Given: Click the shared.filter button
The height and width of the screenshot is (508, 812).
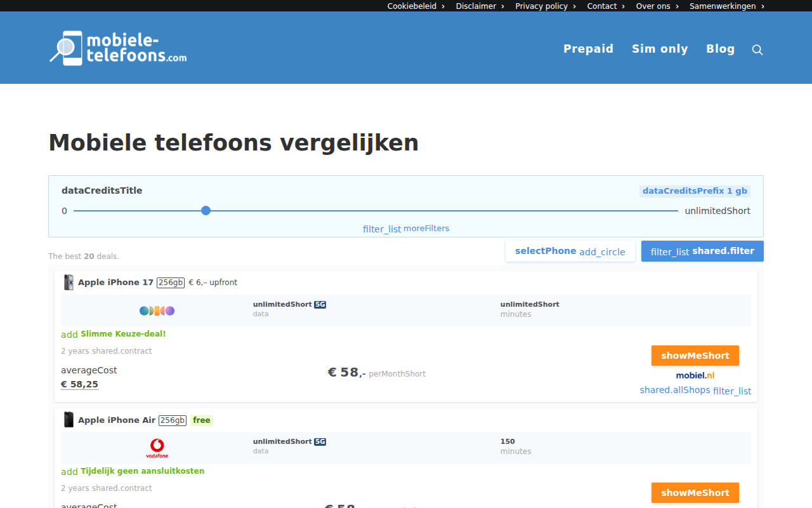Looking at the screenshot, I should pyautogui.click(x=702, y=251).
